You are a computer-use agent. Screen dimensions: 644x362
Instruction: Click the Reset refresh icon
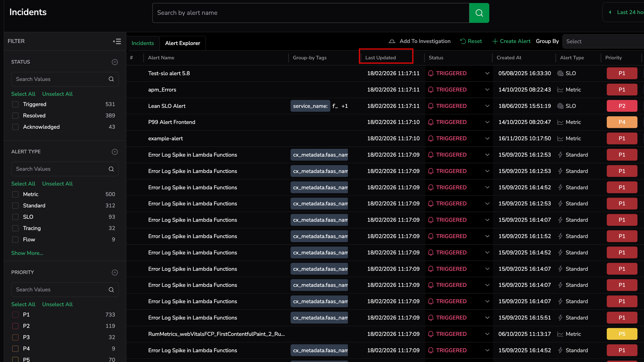pyautogui.click(x=463, y=41)
